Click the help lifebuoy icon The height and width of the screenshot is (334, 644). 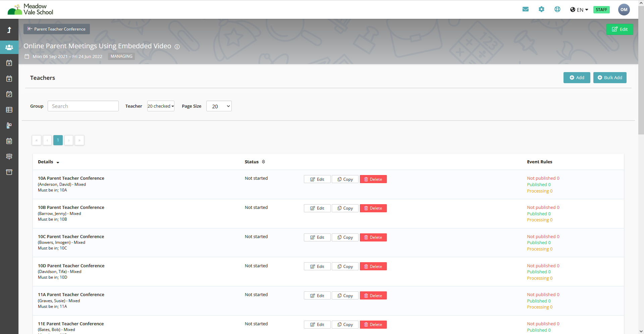click(557, 9)
